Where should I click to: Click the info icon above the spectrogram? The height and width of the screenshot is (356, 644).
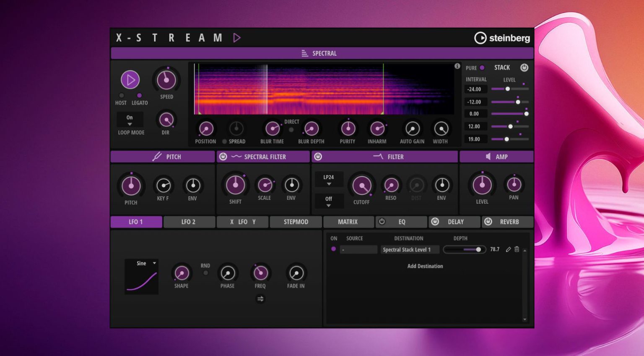pyautogui.click(x=457, y=66)
